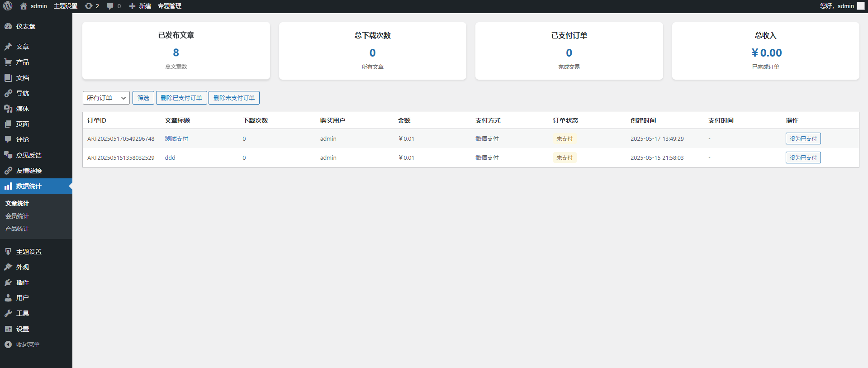This screenshot has width=868, height=368.
Task: Click the 订单状态 column header
Action: tap(565, 120)
